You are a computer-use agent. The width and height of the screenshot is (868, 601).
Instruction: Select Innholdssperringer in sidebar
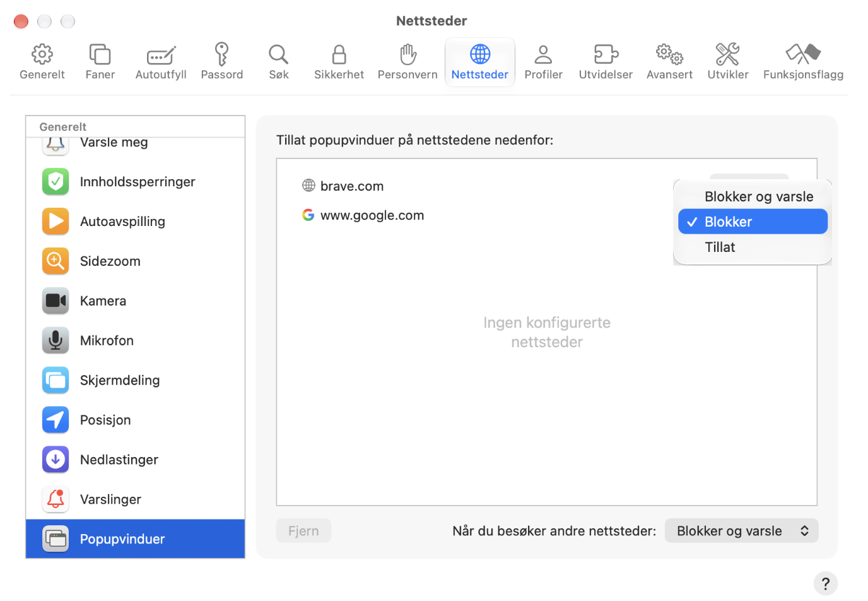point(135,182)
